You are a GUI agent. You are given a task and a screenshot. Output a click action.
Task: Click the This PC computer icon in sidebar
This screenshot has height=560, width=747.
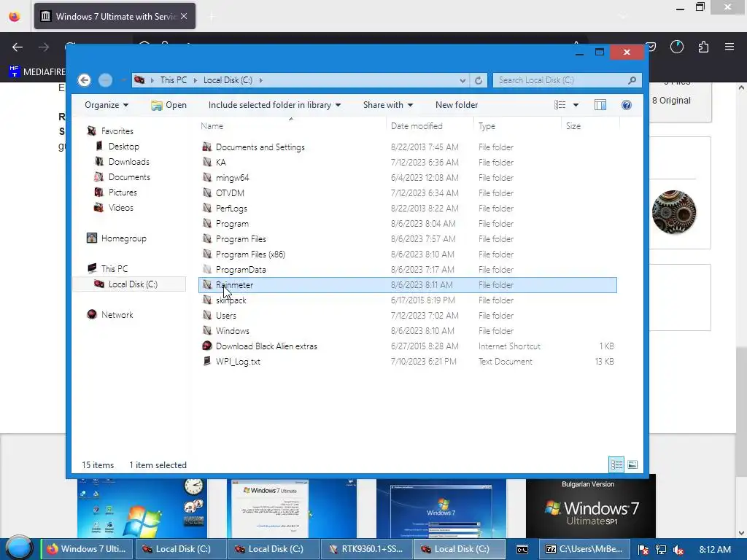[x=92, y=268]
